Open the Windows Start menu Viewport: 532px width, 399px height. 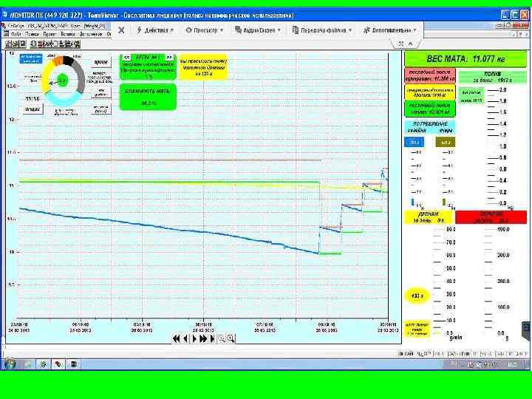click(x=10, y=364)
